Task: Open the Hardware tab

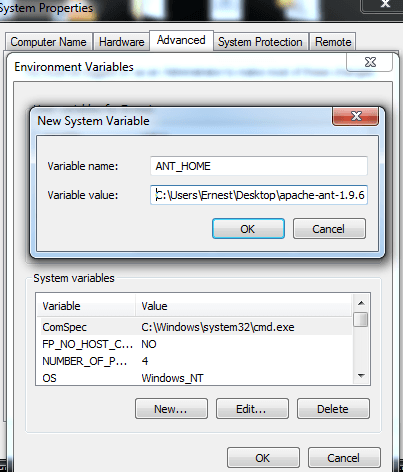Action: point(121,42)
